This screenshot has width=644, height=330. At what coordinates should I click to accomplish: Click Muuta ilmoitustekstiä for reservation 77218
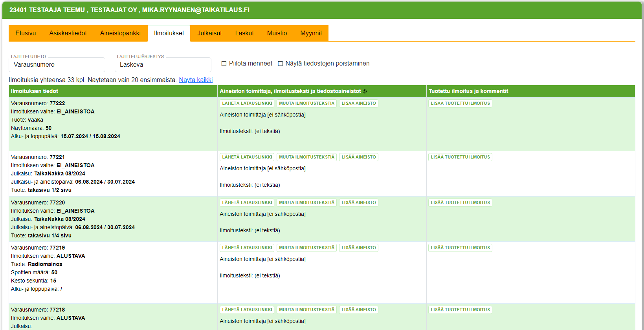(307, 310)
